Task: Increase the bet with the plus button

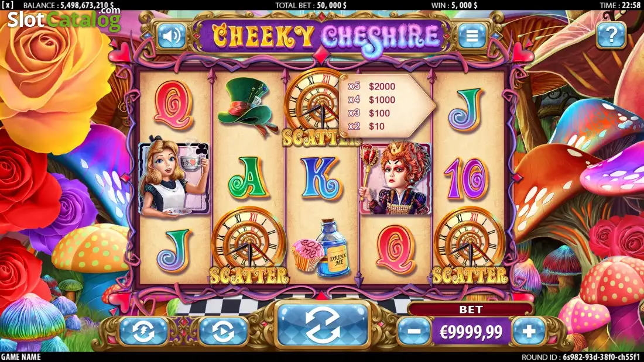Action: (529, 331)
